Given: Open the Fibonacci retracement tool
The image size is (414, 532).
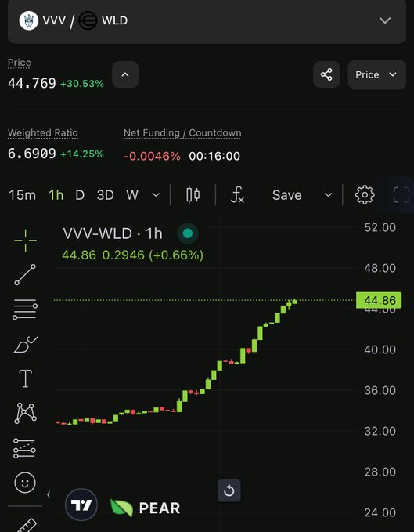Looking at the screenshot, I should [x=25, y=309].
